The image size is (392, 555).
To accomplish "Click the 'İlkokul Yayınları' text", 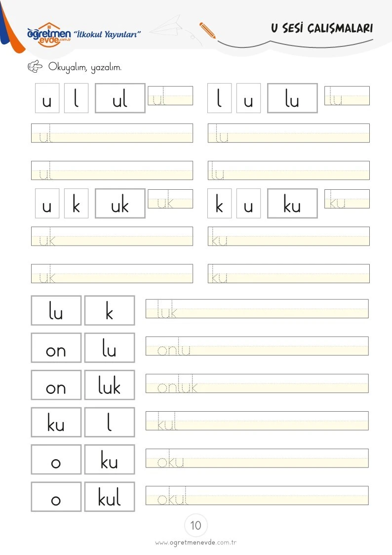I will 107,34.
